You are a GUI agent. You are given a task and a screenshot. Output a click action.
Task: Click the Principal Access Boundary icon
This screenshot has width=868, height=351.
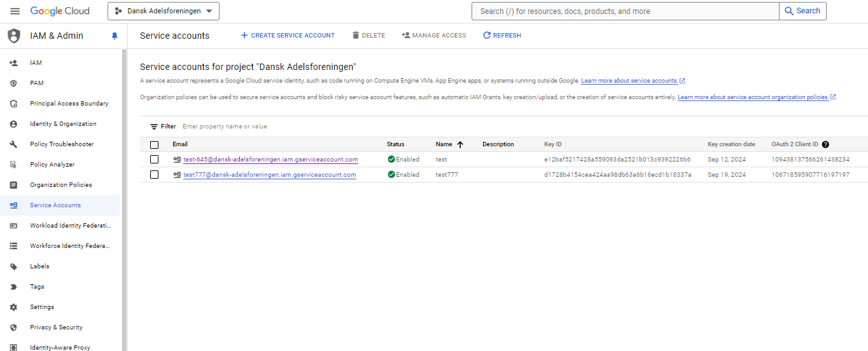(x=13, y=104)
